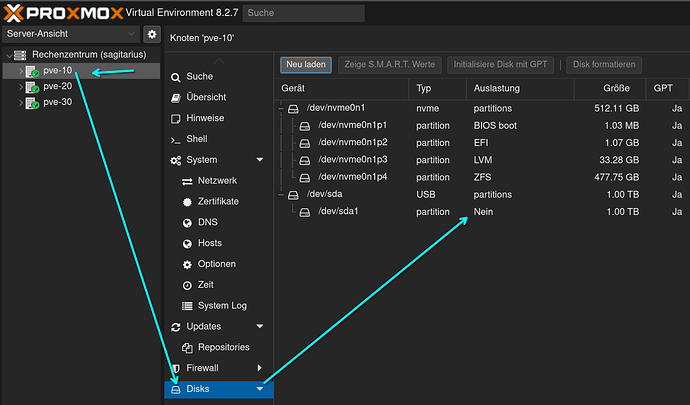The image size is (690, 405).
Task: Collapse the /dev/sda device row
Action: (x=281, y=195)
